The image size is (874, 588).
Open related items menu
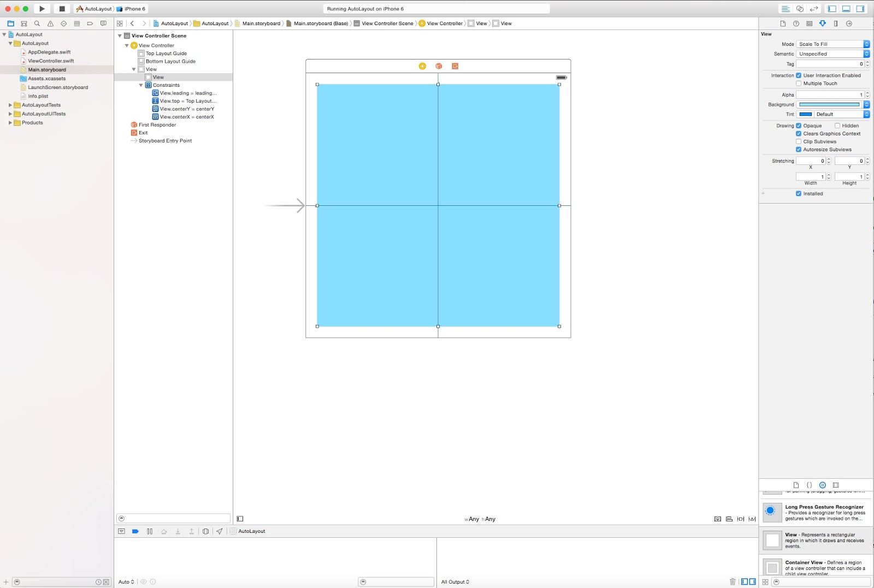click(x=120, y=23)
